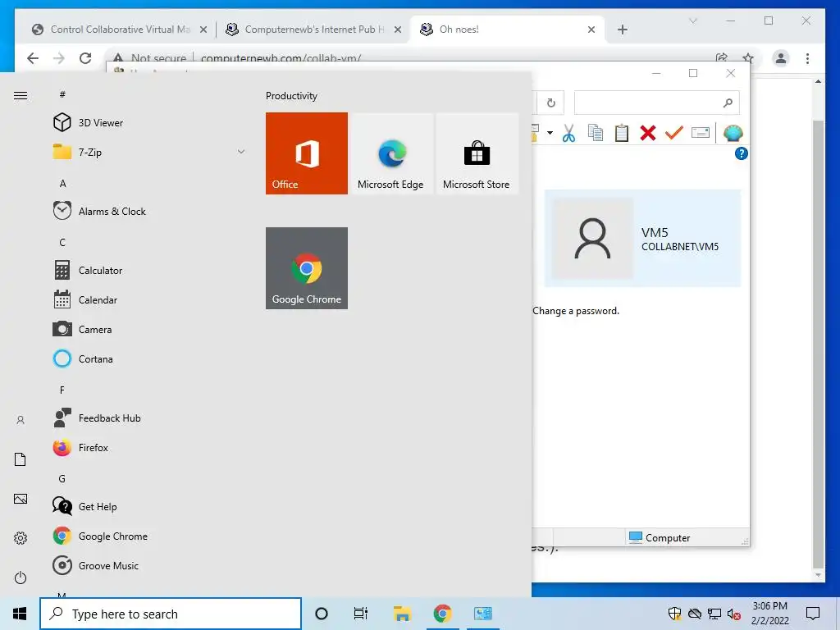840x630 pixels.
Task: Open user account icon in Start sidebar
Action: (x=21, y=420)
